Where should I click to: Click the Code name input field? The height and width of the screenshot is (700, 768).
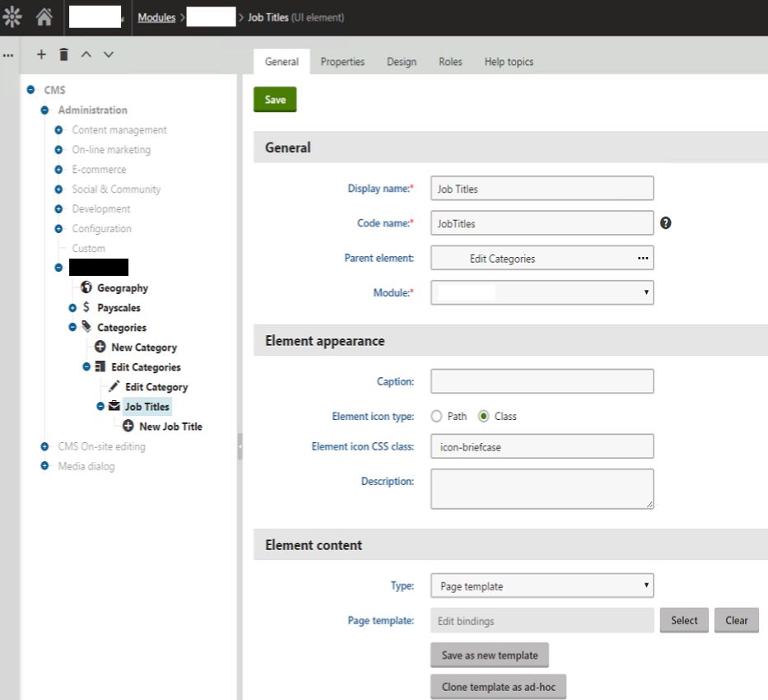pyautogui.click(x=542, y=223)
